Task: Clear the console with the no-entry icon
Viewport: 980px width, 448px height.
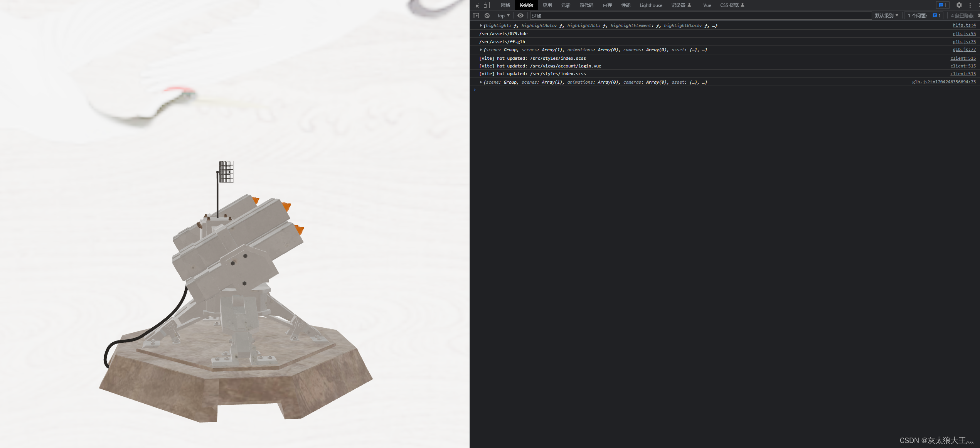Action: [x=487, y=15]
